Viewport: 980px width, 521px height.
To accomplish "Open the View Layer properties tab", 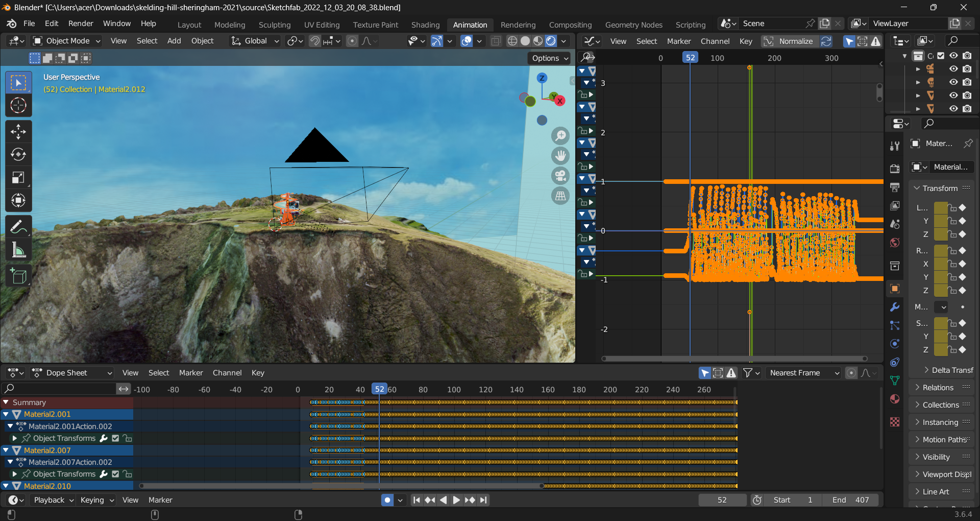I will [895, 205].
